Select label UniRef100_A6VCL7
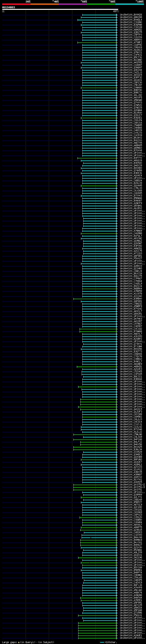 point(131,311)
